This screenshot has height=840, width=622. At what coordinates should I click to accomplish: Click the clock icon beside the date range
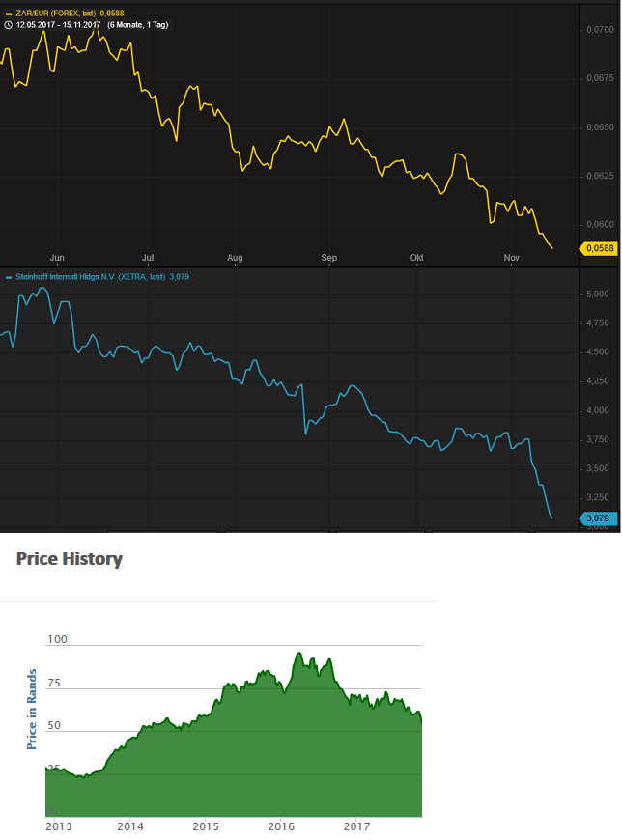9,25
